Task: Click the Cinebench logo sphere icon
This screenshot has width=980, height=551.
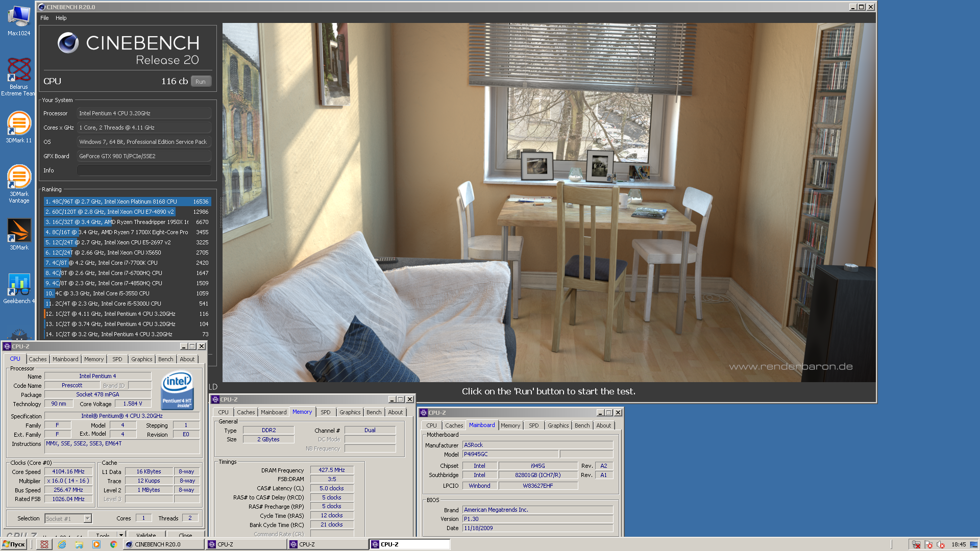Action: [68, 43]
